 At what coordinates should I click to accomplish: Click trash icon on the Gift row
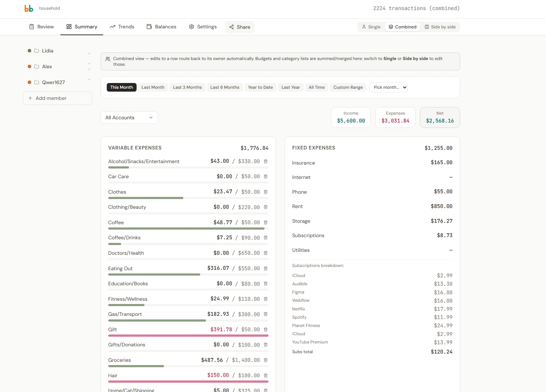click(266, 329)
